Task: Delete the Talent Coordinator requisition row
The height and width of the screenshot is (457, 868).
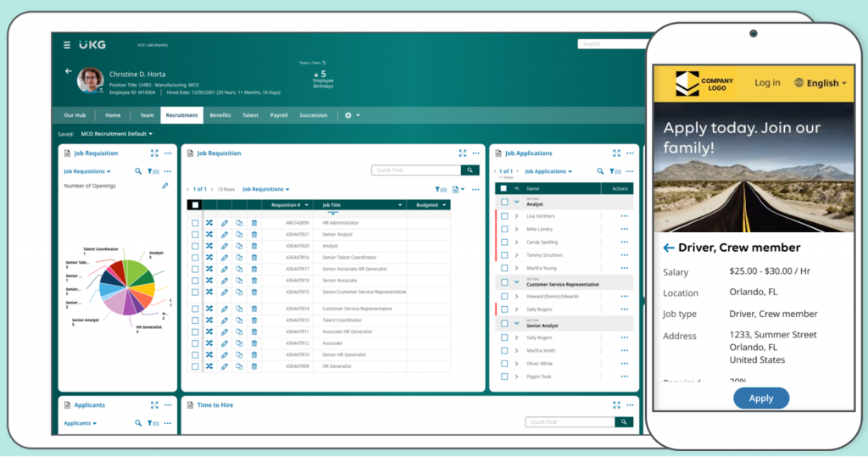Action: point(254,320)
